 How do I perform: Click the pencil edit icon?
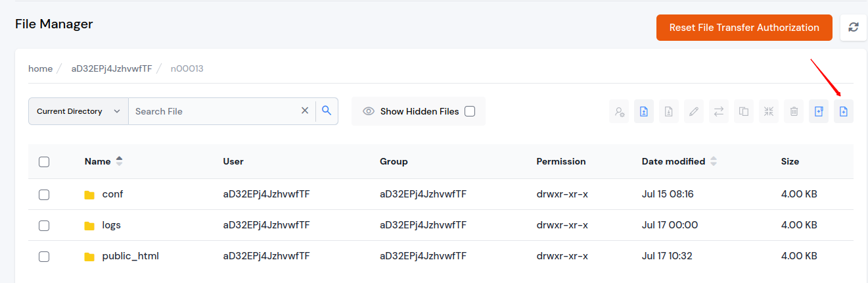[694, 112]
